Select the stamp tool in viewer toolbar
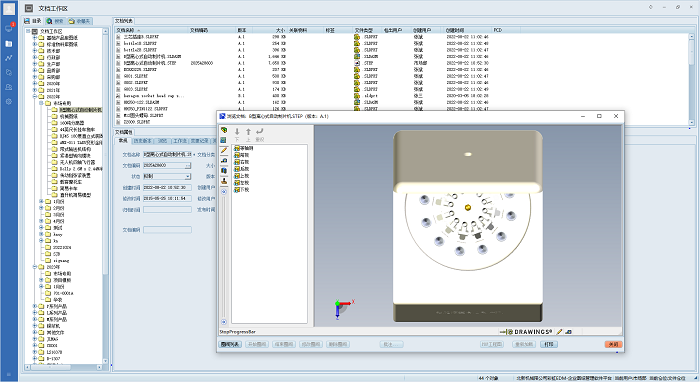The width and height of the screenshot is (700, 382). point(224,181)
